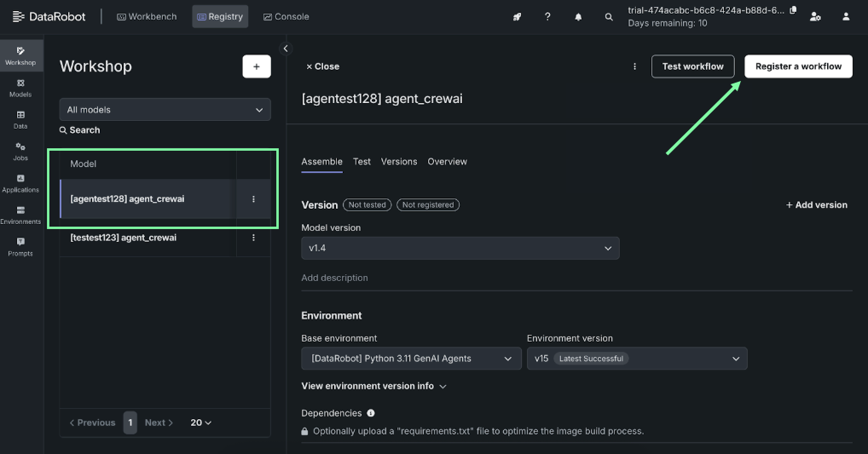Expand the Model version v1.4 dropdown

tap(460, 248)
